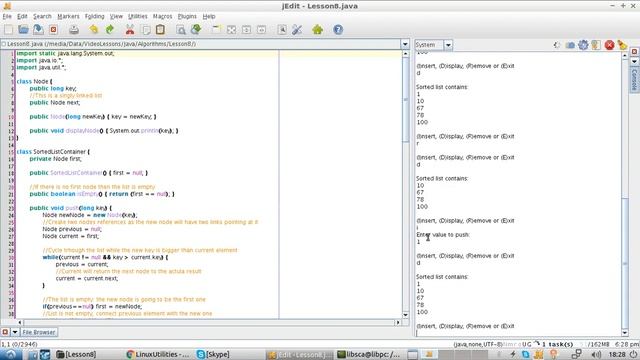Create a new file with toolbar icon
Screen dimensions: 640x360
click(9, 29)
